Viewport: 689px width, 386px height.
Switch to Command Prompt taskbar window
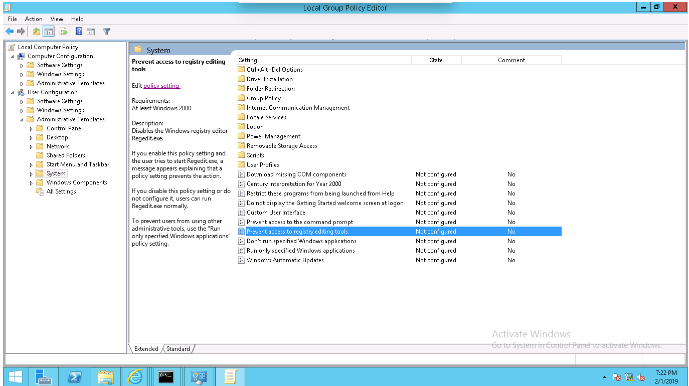coord(166,377)
